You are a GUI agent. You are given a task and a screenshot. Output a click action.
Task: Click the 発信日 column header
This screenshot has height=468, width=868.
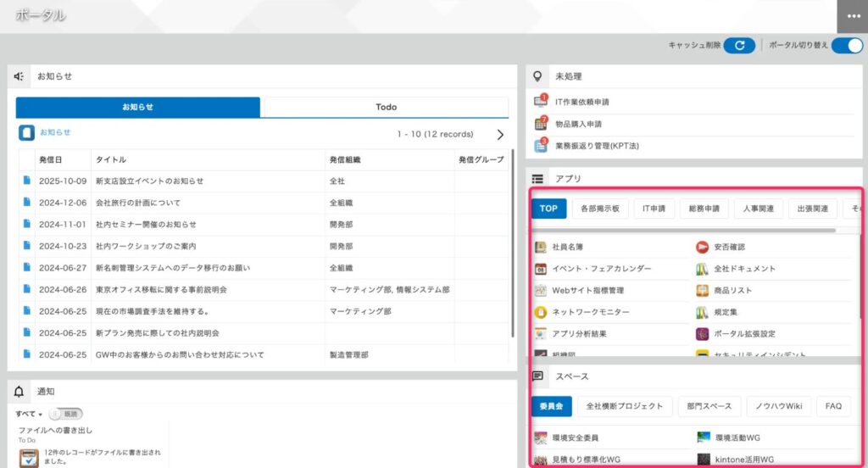(51, 159)
